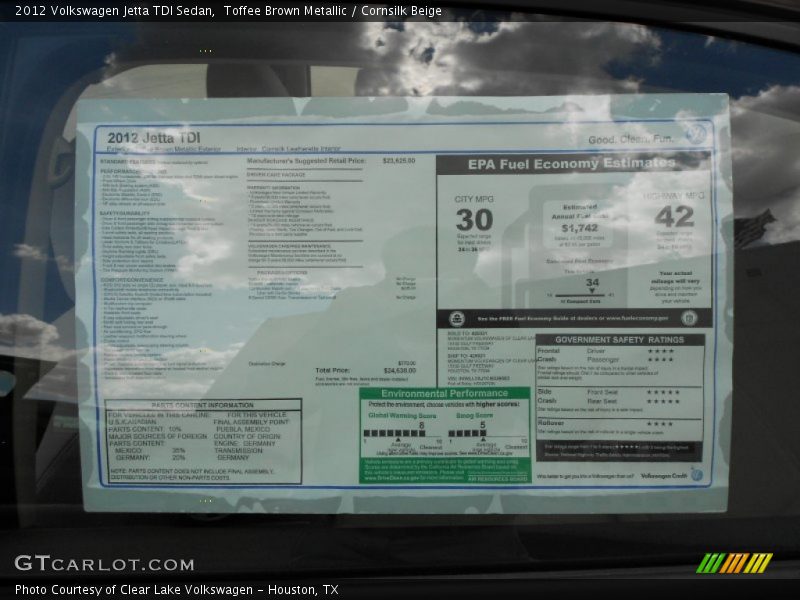Click the "Good. Clean. Fun." tagline
This screenshot has width=800, height=600.
pos(631,139)
